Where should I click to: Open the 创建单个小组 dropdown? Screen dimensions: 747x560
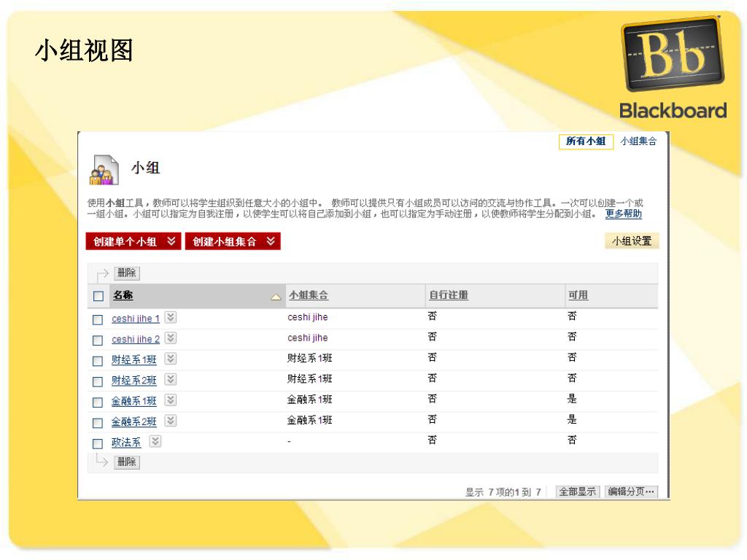tap(133, 241)
